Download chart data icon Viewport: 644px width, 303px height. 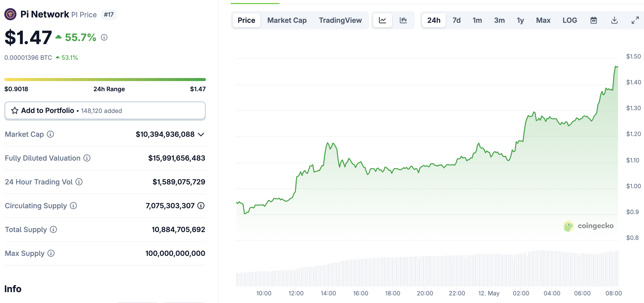(614, 20)
